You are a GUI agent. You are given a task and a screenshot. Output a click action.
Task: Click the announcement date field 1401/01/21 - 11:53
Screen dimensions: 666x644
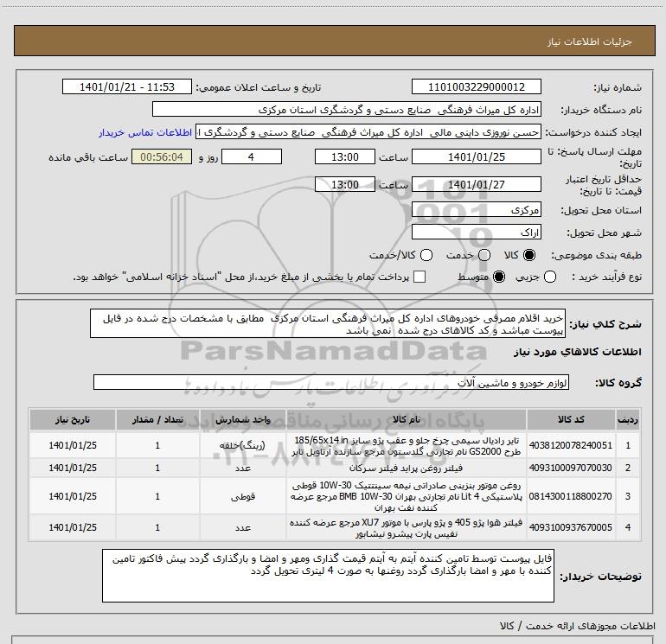127,86
